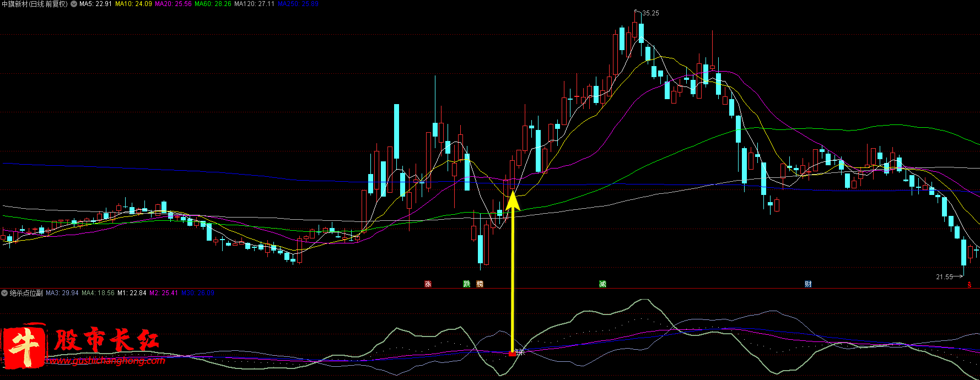
Task: Click the MA3: 29.94 indicator value
Action: [x=62, y=293]
